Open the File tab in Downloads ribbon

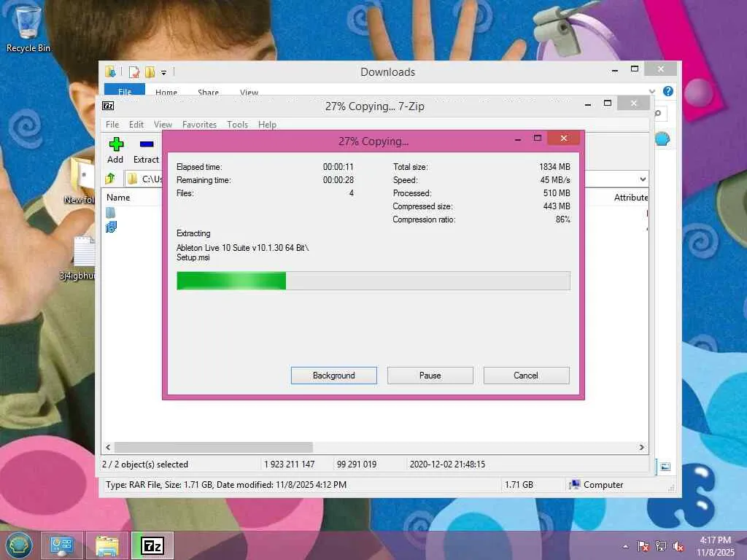click(x=125, y=90)
